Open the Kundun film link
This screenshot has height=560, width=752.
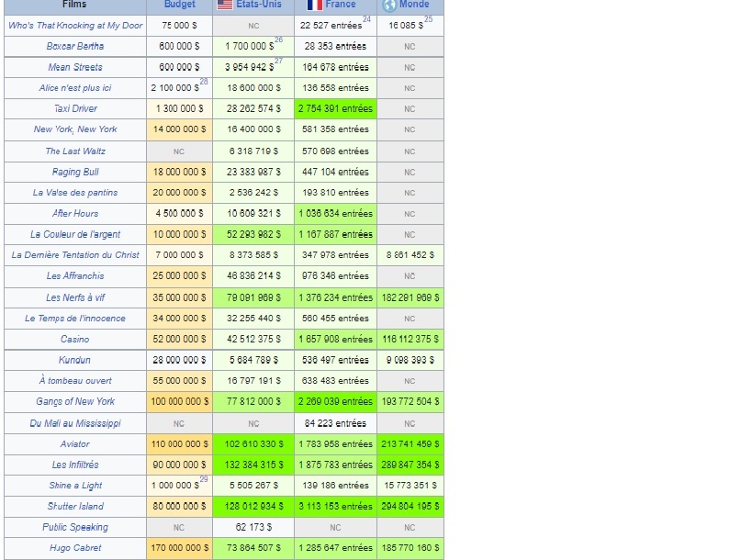pos(74,360)
